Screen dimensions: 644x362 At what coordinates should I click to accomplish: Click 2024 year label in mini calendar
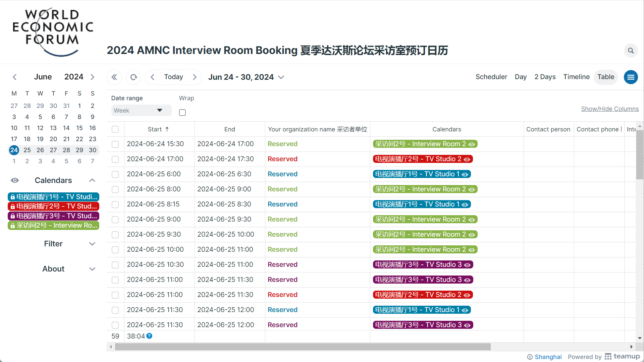tap(74, 77)
